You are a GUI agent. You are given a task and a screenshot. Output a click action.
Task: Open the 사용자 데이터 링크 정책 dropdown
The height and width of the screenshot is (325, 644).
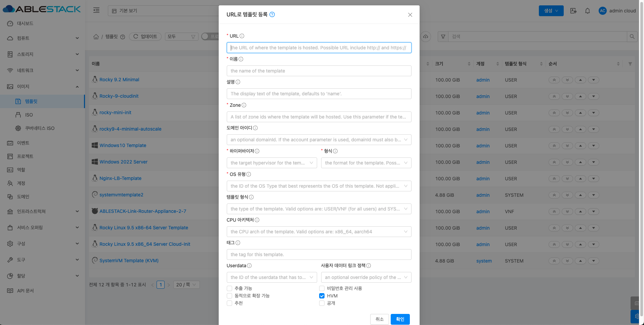(366, 277)
